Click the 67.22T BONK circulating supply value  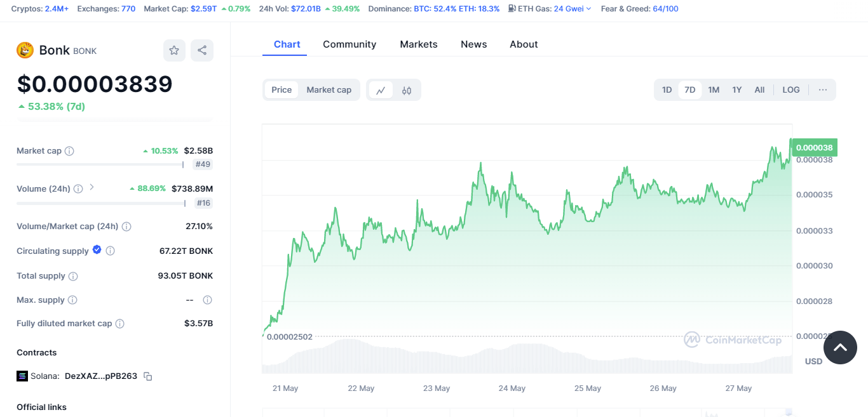[x=186, y=251]
